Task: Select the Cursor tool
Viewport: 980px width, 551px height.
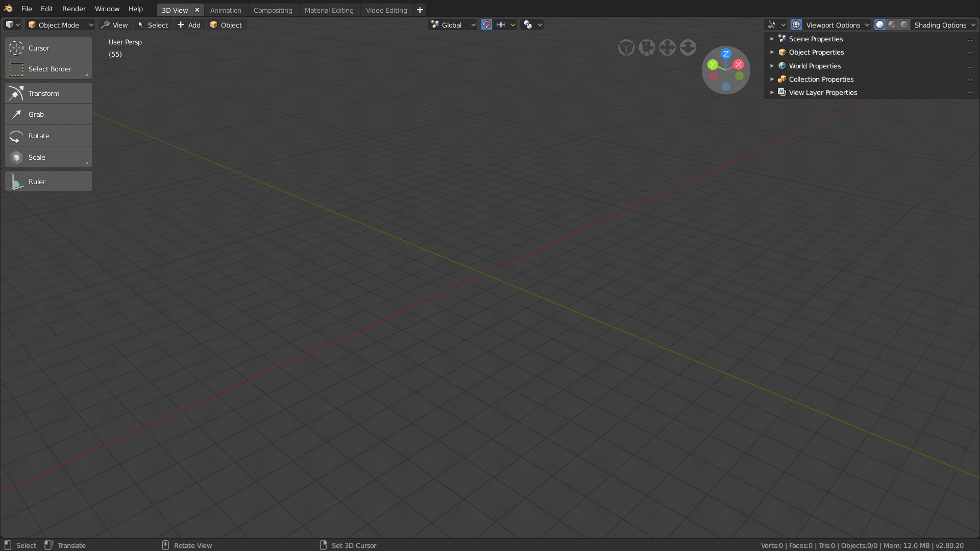Action: point(48,47)
